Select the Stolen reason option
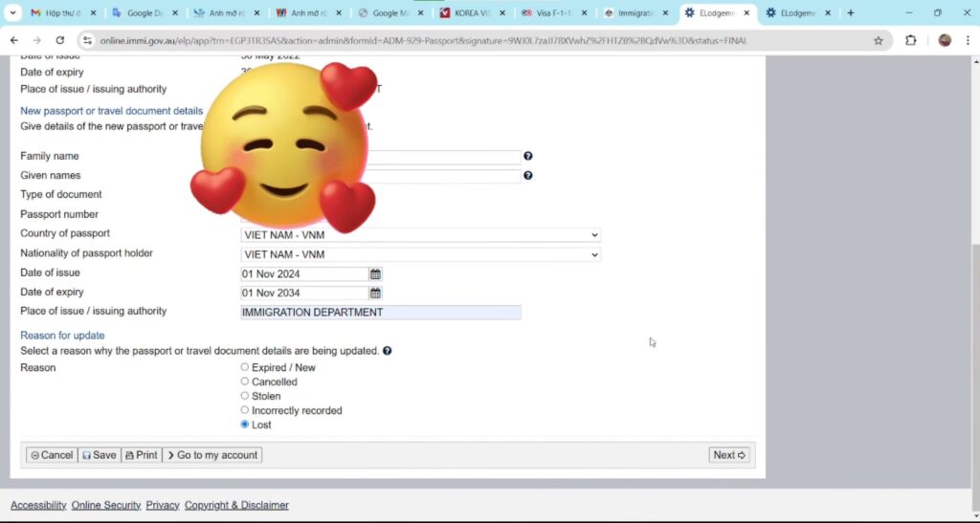The image size is (980, 523). (x=245, y=396)
